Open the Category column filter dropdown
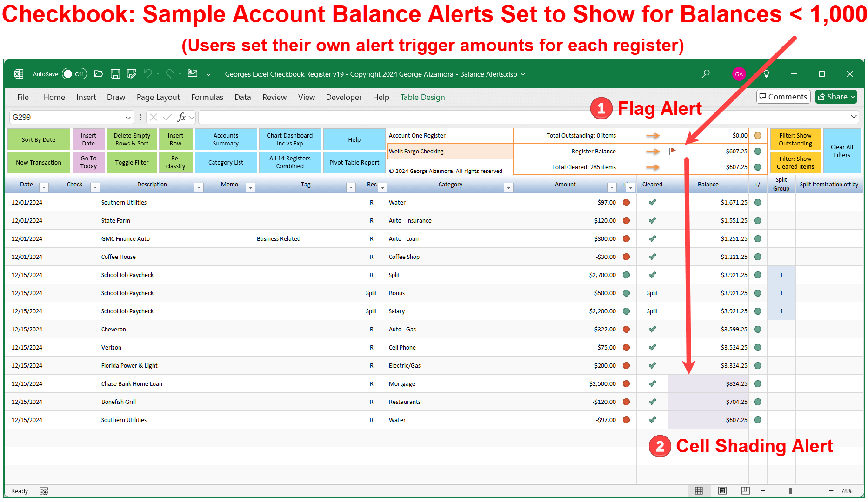This screenshot has width=868, height=502. 509,187
